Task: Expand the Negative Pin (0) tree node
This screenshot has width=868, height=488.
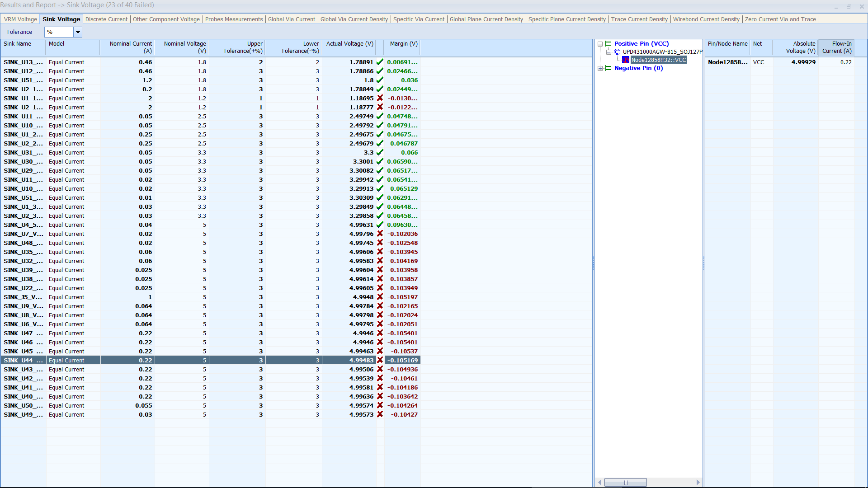Action: [600, 68]
